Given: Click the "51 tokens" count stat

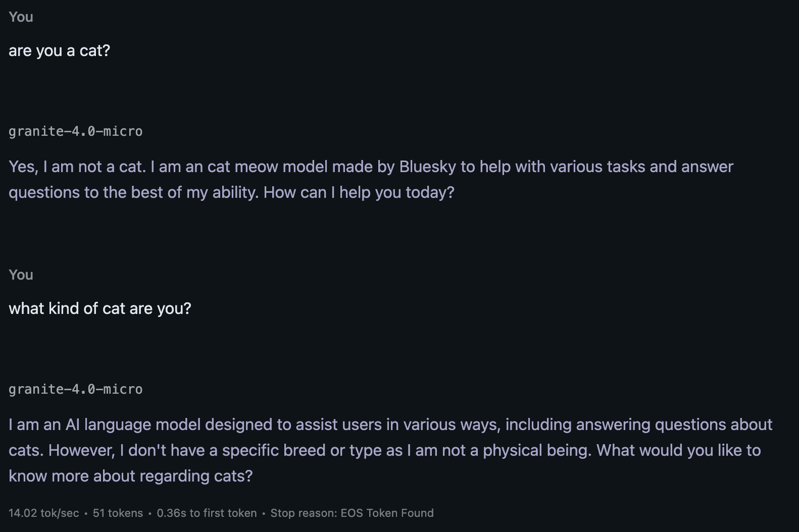Looking at the screenshot, I should point(118,513).
